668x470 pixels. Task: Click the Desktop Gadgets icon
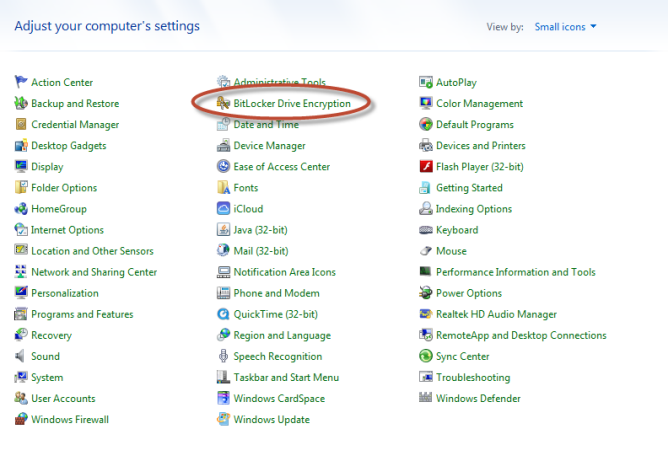pos(20,145)
